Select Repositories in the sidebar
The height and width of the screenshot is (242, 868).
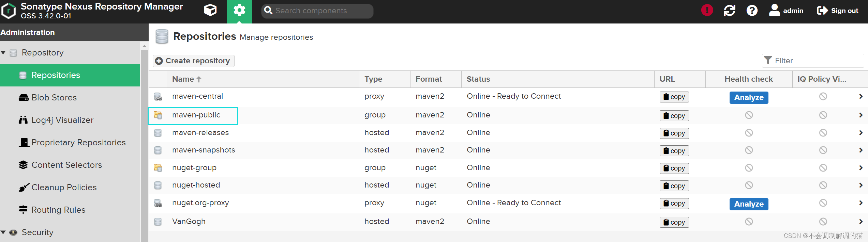coord(70,75)
